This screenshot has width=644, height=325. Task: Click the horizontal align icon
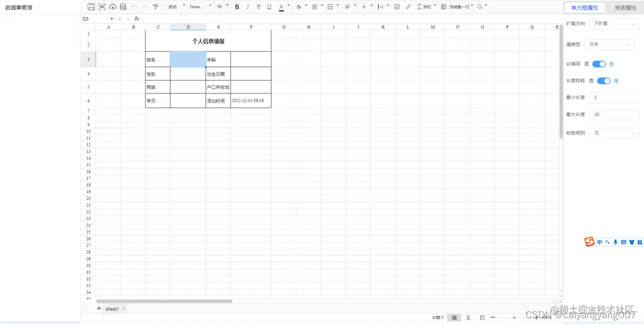(347, 7)
